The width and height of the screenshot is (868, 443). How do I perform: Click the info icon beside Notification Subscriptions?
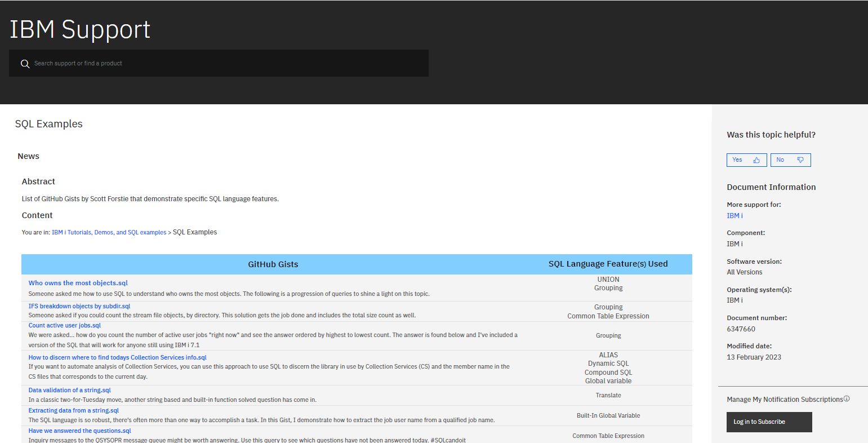pos(847,398)
